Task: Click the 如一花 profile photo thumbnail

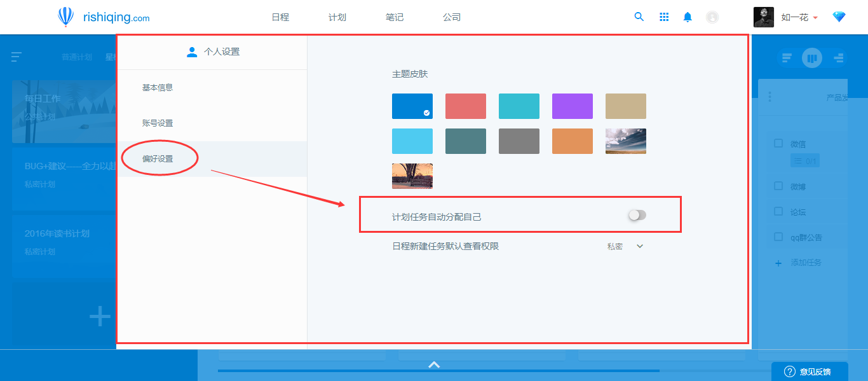Action: click(x=764, y=17)
